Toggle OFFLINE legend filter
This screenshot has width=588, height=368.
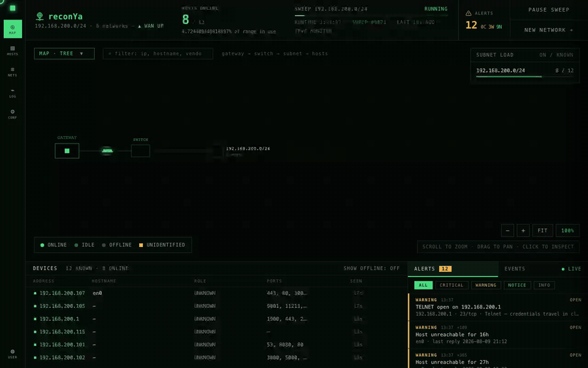point(117,245)
